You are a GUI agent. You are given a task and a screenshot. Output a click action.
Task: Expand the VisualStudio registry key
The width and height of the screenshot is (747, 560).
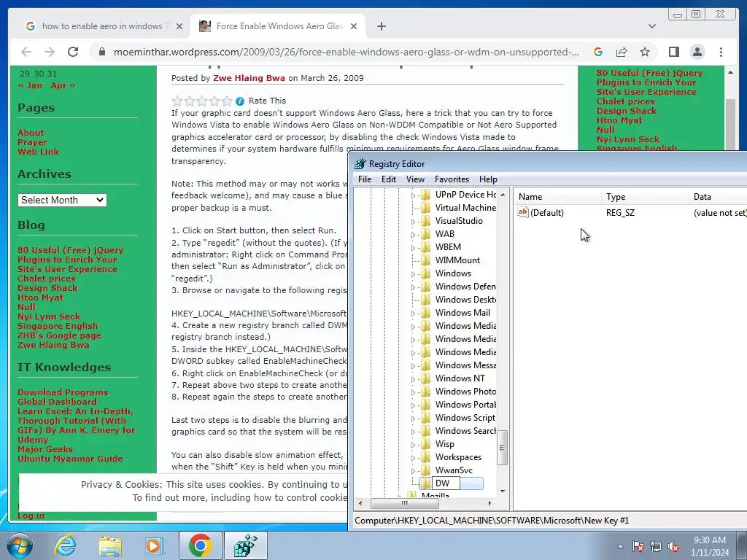pyautogui.click(x=413, y=222)
